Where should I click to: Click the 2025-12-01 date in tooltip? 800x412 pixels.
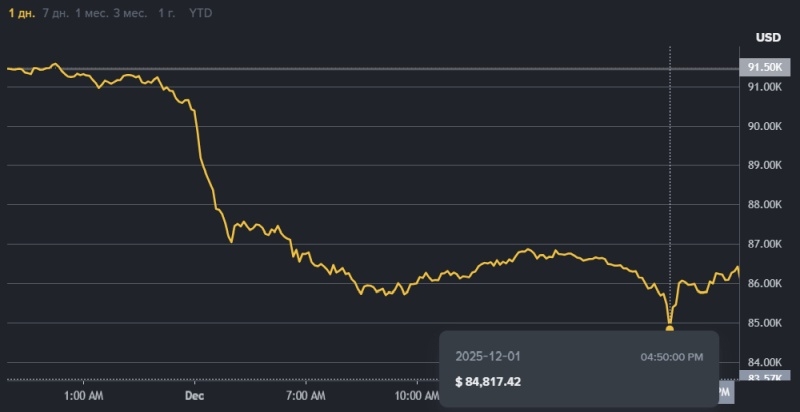point(488,356)
